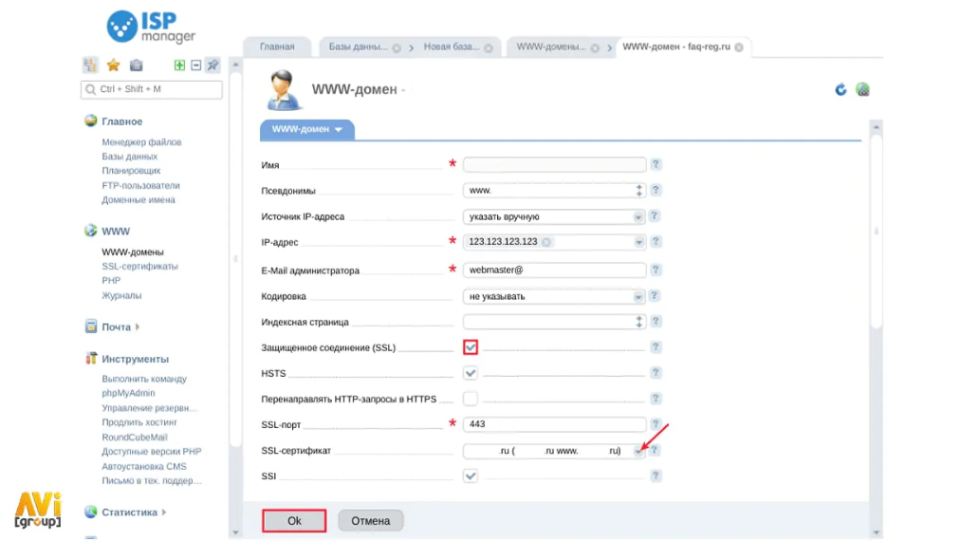Open FTP-пользователи in sidebar
Screen dimensions: 980x541
[140, 185]
